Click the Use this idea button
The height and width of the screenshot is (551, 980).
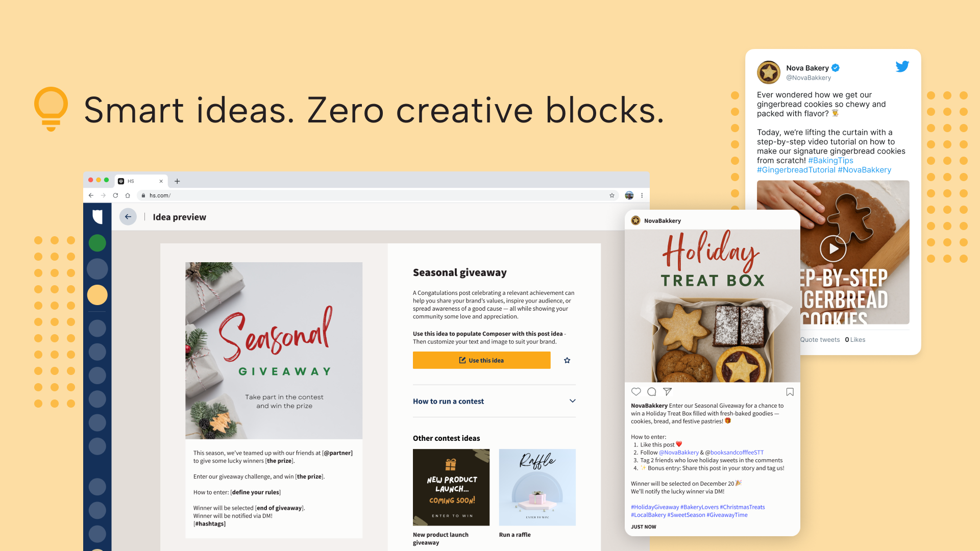pos(481,360)
